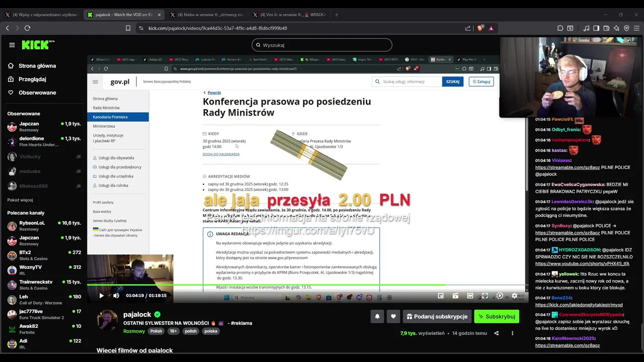
Task: Open Awak82 Fortnite channel
Action: 44,329
